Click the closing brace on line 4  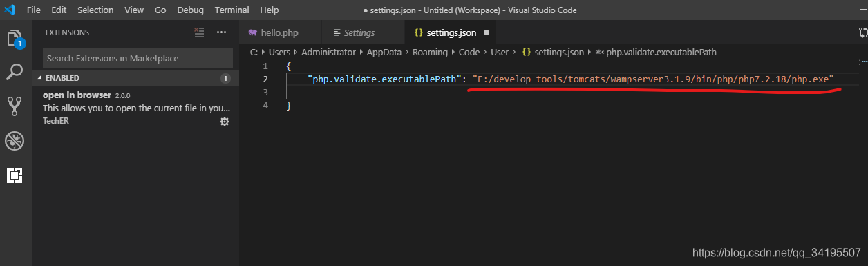pyautogui.click(x=289, y=106)
